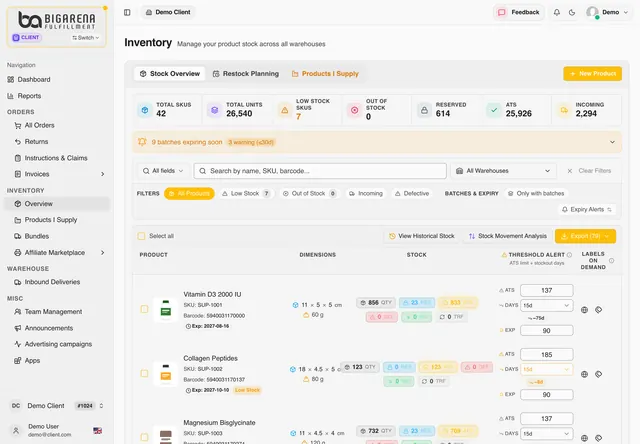This screenshot has width=640, height=444.
Task: Open Stock Movement Analysis
Action: (508, 236)
